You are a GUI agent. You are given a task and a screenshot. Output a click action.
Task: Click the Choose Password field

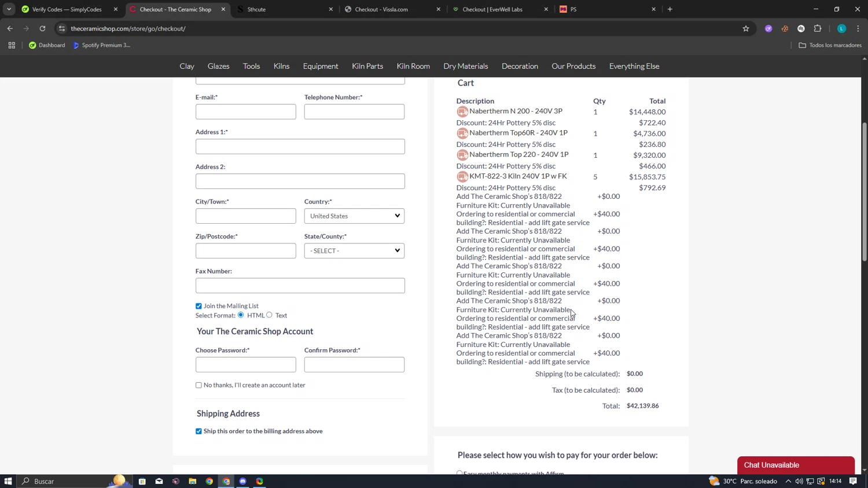[246, 364]
